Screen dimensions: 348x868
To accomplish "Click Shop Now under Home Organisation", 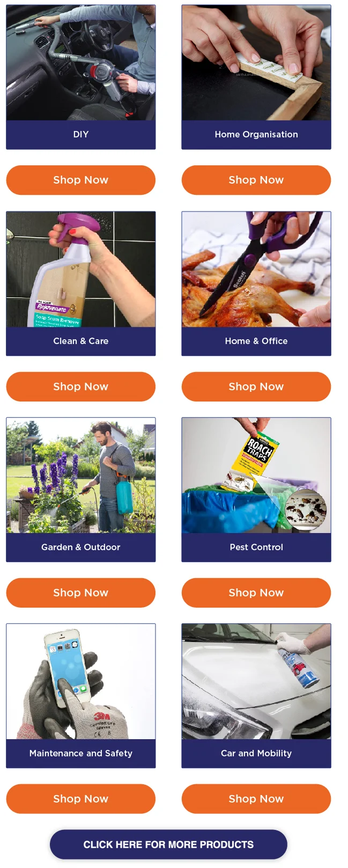I will pyautogui.click(x=256, y=180).
